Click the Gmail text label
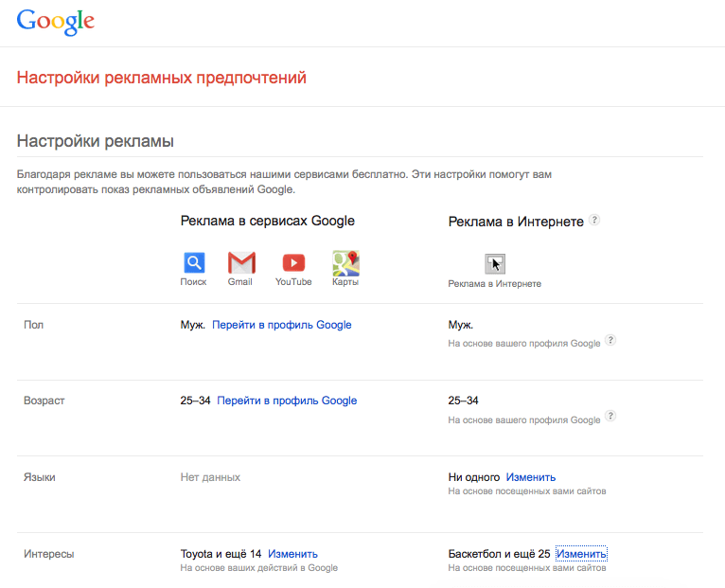This screenshot has width=725, height=588. [x=240, y=282]
